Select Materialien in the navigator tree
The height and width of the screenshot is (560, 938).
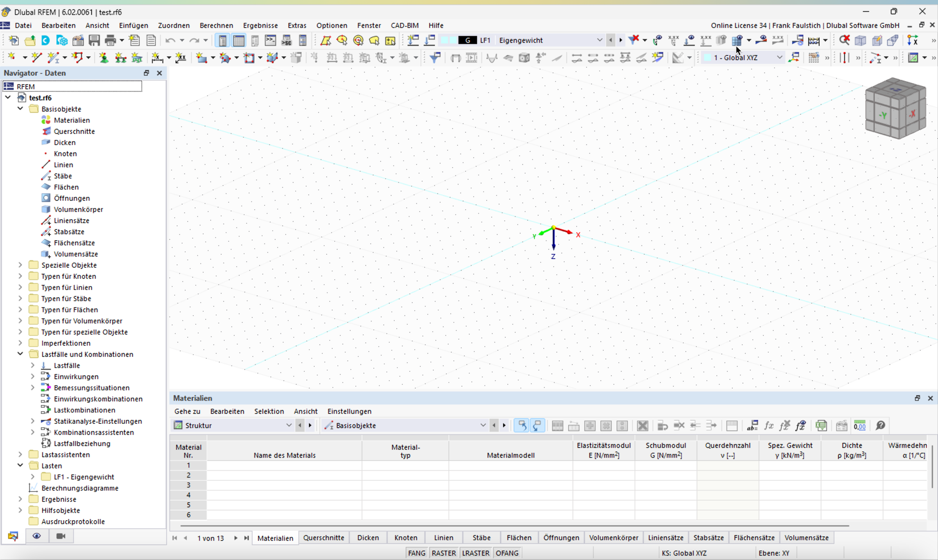click(x=72, y=120)
